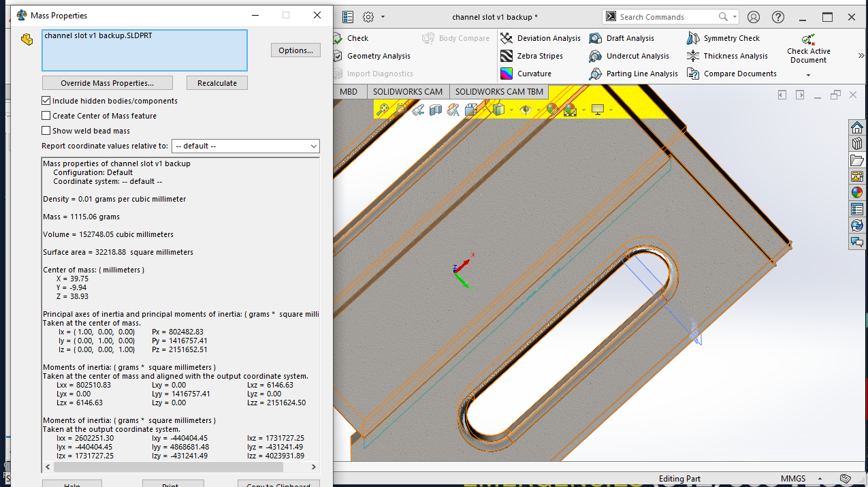The image size is (868, 487).
Task: Open Parting Line Analysis
Action: (634, 74)
